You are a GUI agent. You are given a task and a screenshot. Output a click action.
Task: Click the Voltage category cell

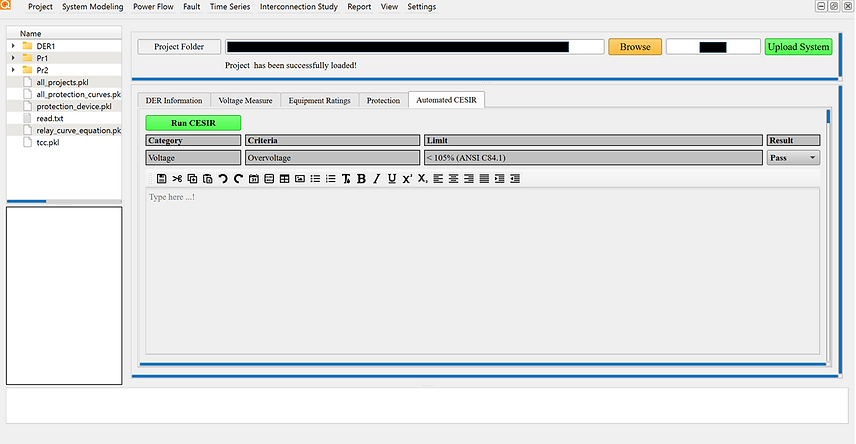tap(193, 158)
